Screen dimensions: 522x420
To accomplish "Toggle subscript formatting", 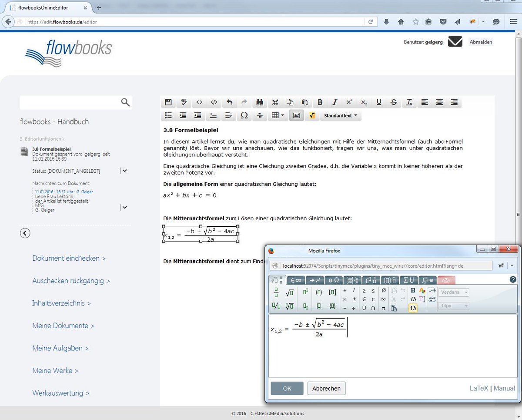I will point(364,102).
